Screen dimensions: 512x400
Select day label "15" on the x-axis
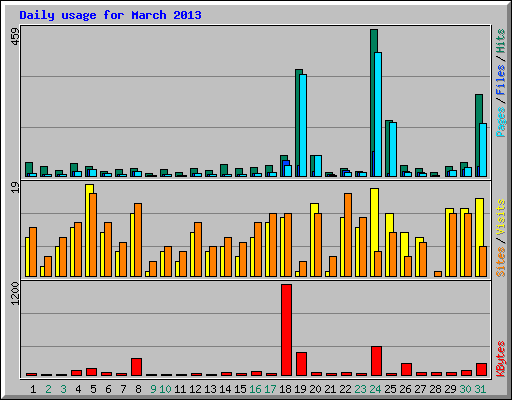point(240,389)
